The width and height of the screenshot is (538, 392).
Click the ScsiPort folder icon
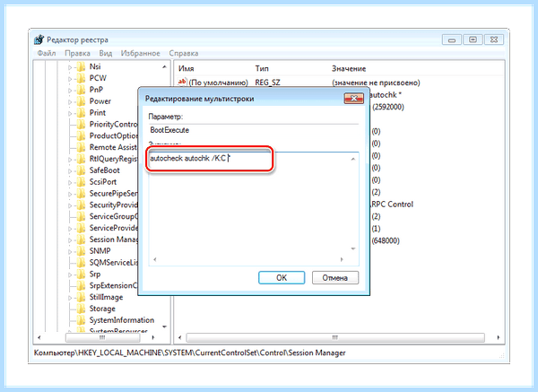coord(81,182)
